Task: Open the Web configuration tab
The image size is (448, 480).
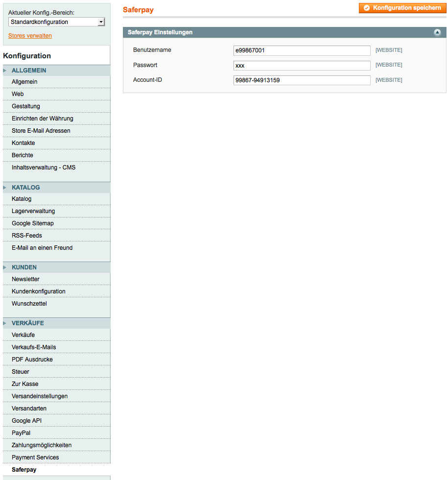Action: pos(18,94)
